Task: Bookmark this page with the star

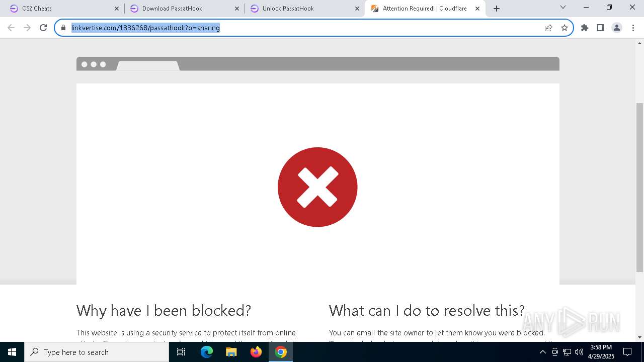Action: [x=565, y=28]
